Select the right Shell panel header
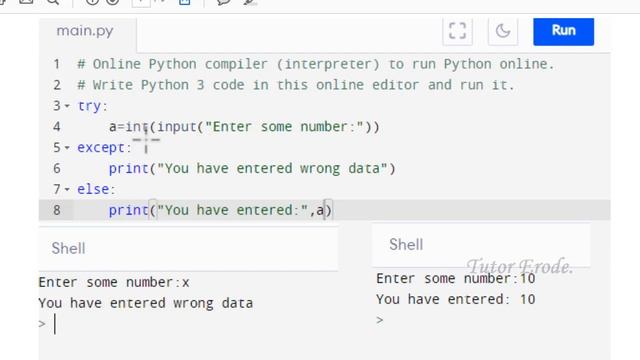This screenshot has width=640, height=360. [481, 244]
